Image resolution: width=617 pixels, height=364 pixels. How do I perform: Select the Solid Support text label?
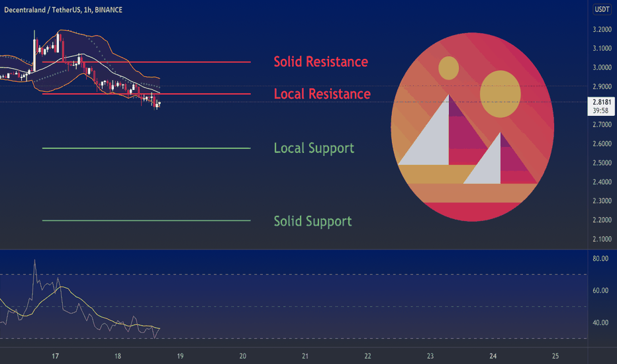tap(312, 221)
